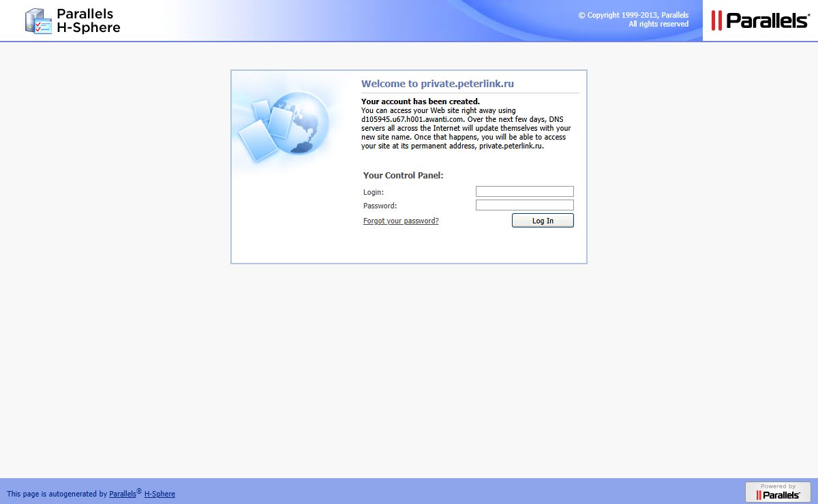The width and height of the screenshot is (818, 504).
Task: Open the H-Sphere link in footer
Action: [160, 494]
